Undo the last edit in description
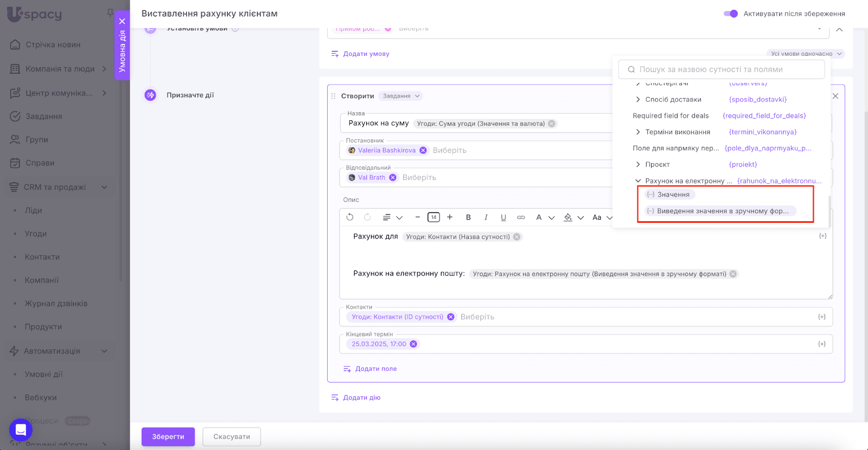The width and height of the screenshot is (868, 450). click(350, 217)
